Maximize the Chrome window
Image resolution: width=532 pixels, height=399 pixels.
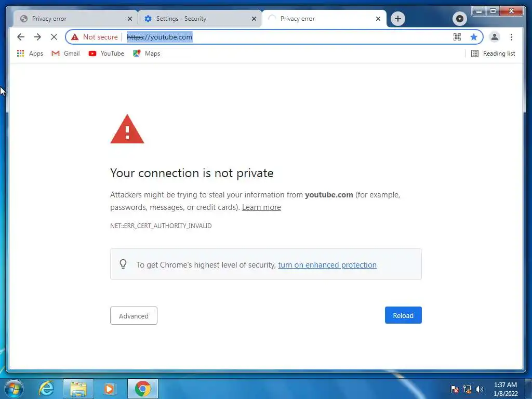point(493,11)
